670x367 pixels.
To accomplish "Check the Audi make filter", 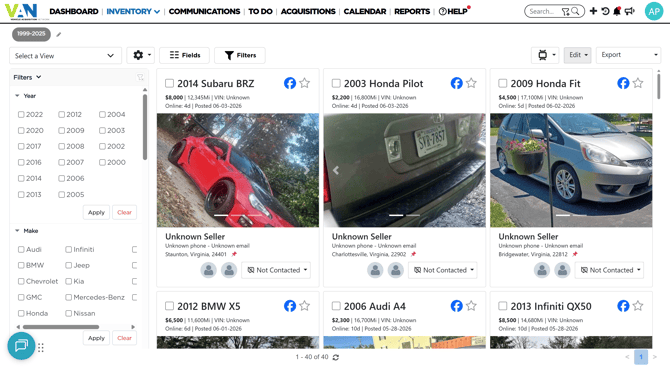I will click(21, 250).
